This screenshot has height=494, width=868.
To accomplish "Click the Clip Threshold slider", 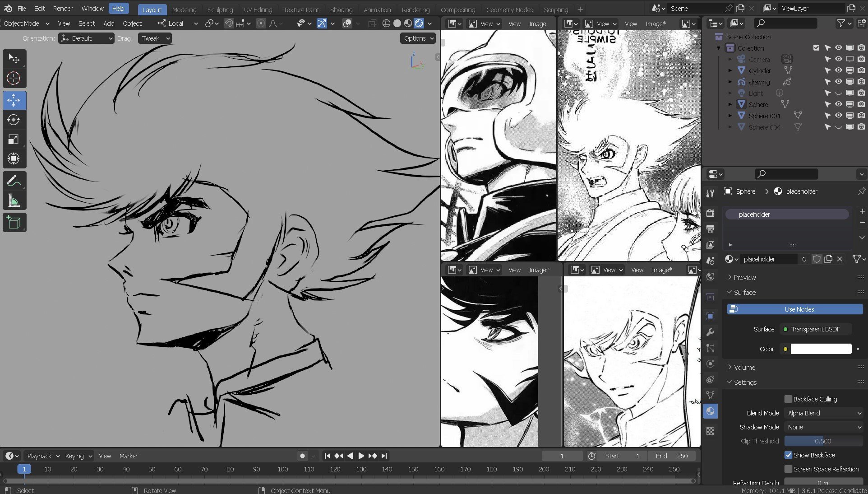I will click(x=824, y=441).
